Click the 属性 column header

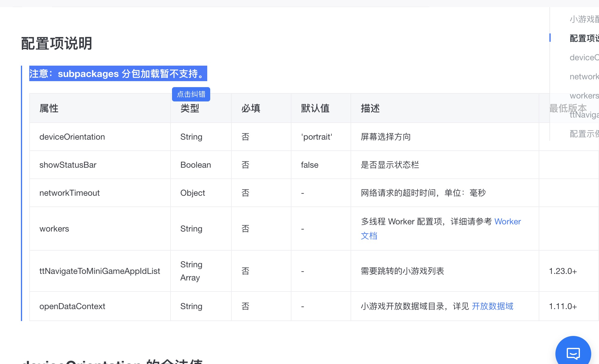[49, 108]
